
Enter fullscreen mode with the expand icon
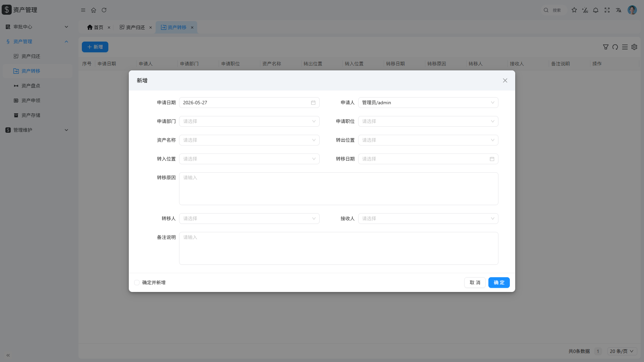point(607,10)
